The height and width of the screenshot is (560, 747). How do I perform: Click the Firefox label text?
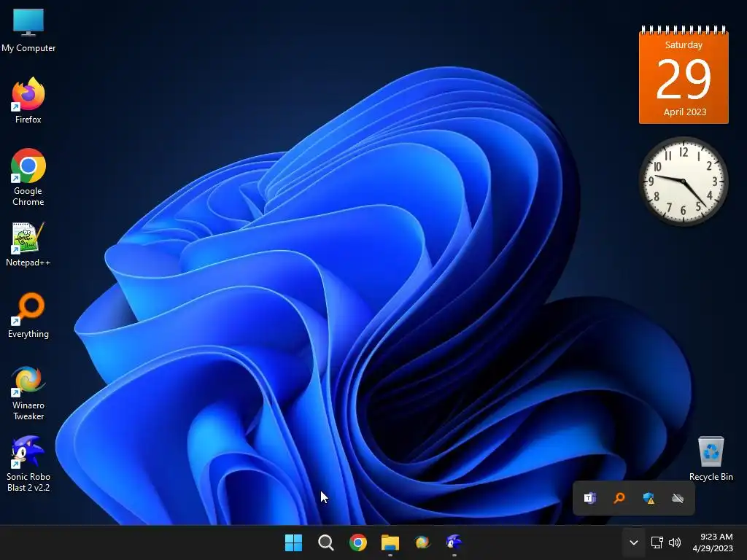[28, 120]
